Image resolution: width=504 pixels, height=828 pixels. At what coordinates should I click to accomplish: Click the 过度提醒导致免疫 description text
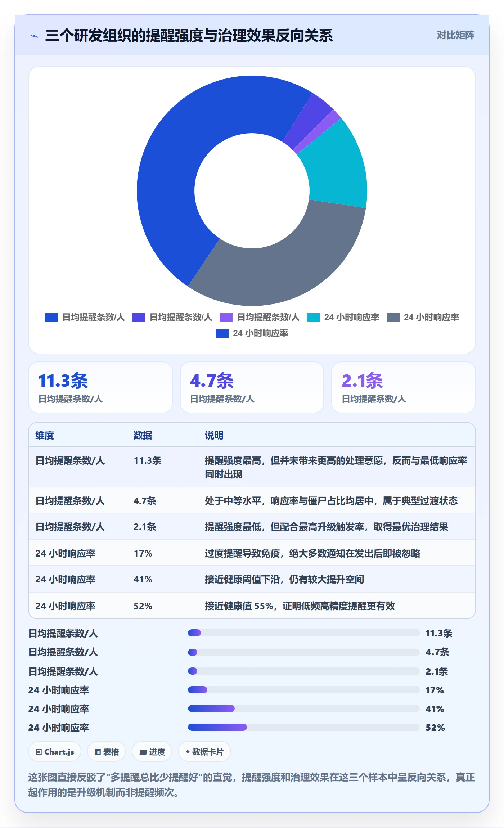(x=312, y=553)
